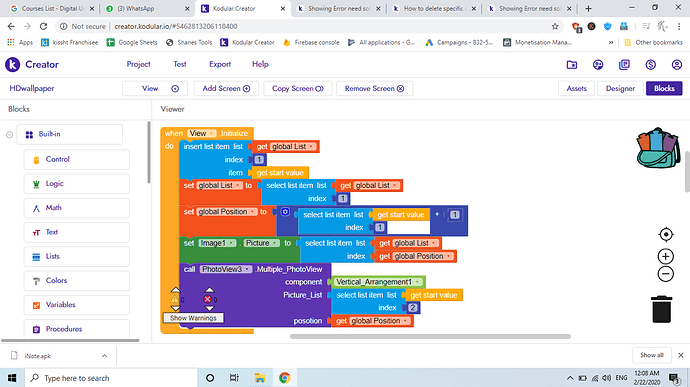
Task: Show the Warnings toggle button
Action: coord(193,318)
